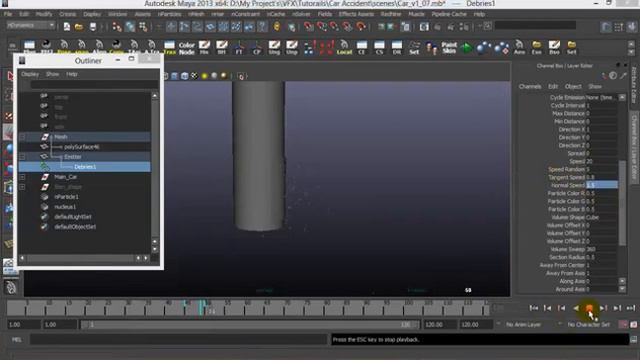
Task: Click the Set shelf icon next to OR
Action: [x=414, y=48]
